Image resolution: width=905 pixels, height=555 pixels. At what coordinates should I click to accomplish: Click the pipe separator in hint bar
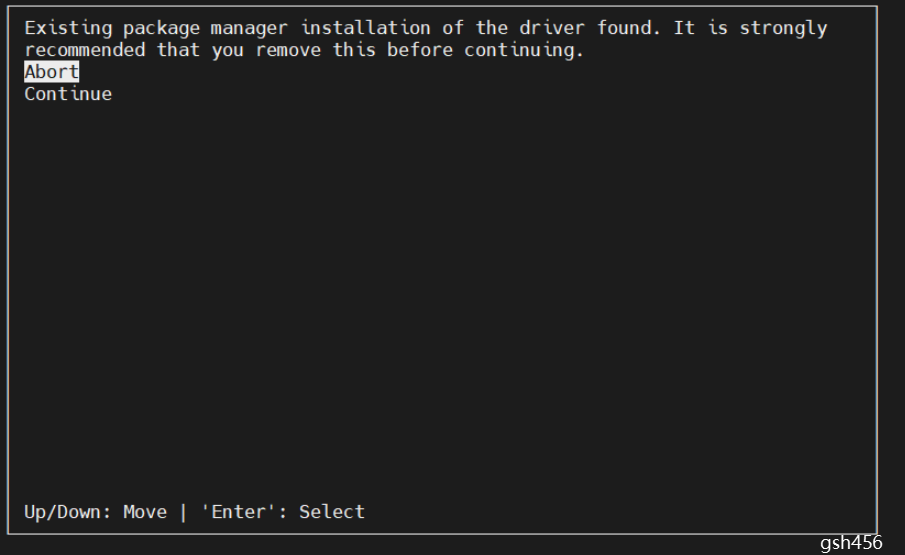[x=183, y=512]
